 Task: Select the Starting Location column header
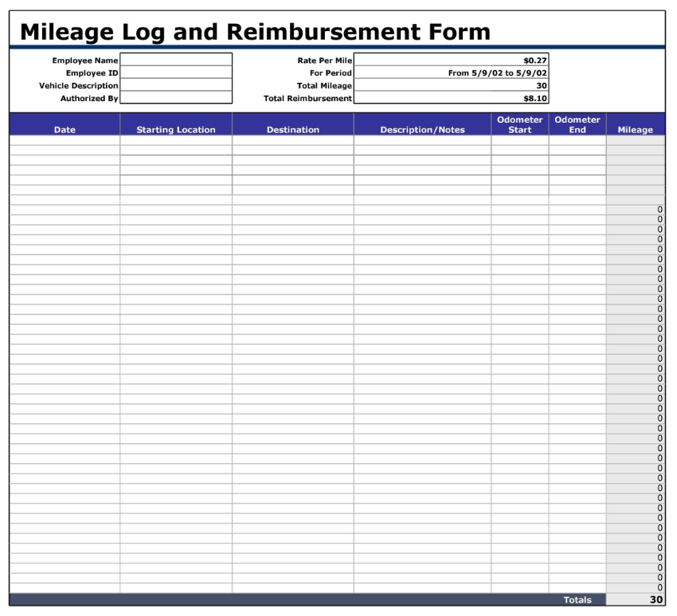click(x=176, y=129)
